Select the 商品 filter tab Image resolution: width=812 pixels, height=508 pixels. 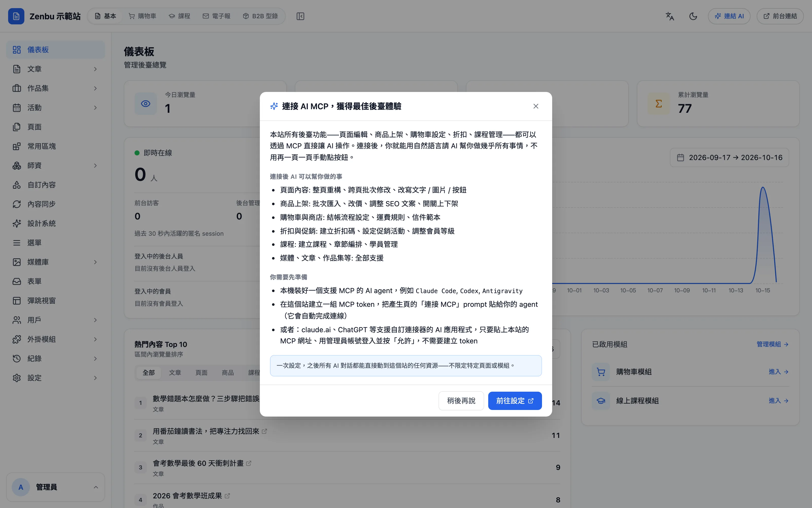pos(228,373)
